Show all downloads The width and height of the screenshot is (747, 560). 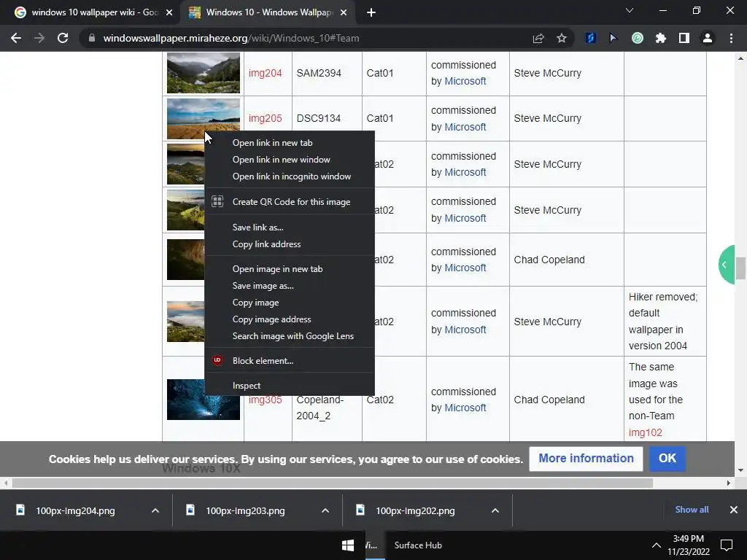click(x=692, y=510)
